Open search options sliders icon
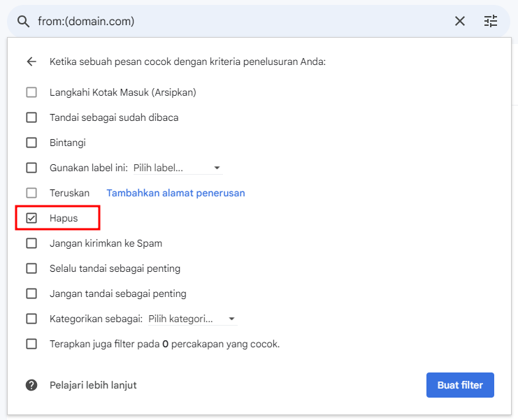The width and height of the screenshot is (518, 420). [491, 21]
